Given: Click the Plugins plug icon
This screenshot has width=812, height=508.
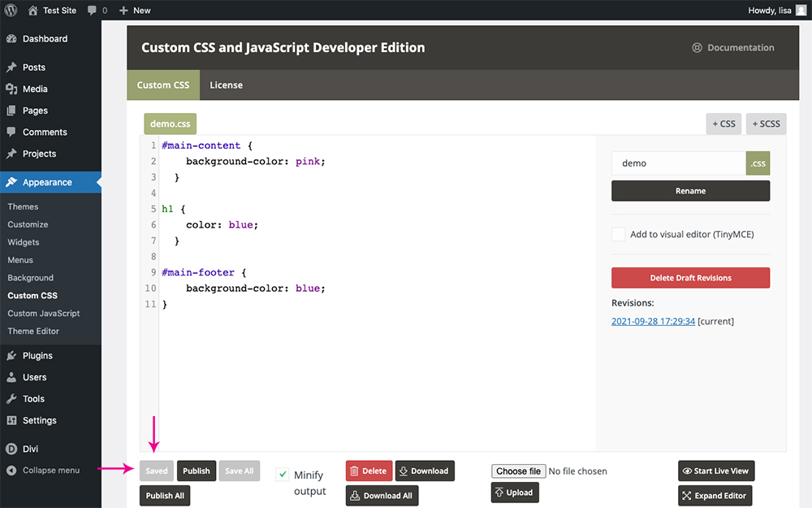Looking at the screenshot, I should (x=11, y=356).
